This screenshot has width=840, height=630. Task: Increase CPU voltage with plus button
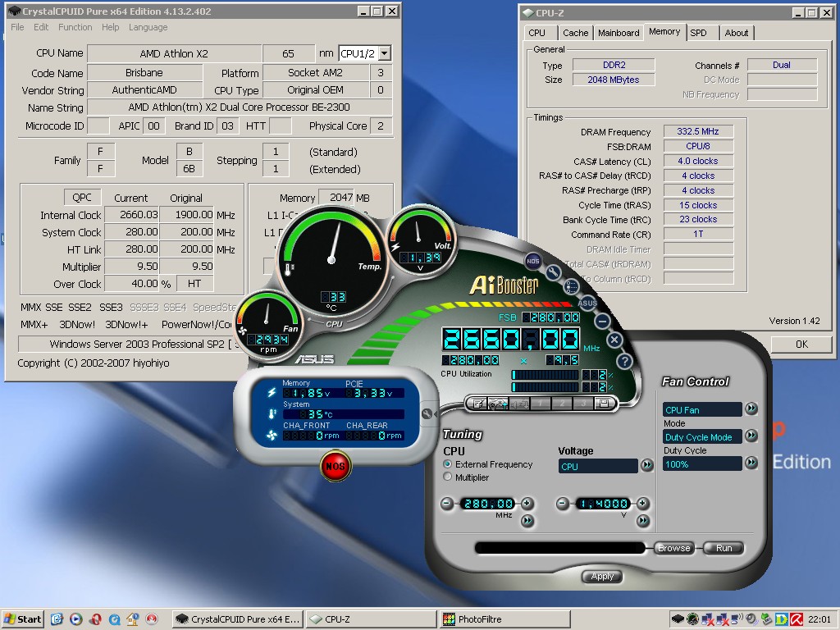click(643, 503)
